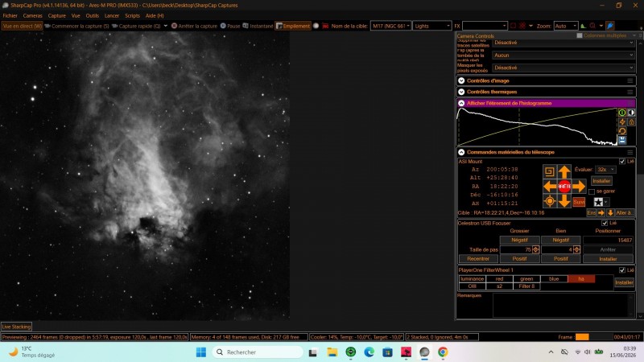Open the Aucun dropdown in Camera Controls
Image resolution: width=644 pixels, height=362 pixels.
tap(563, 55)
